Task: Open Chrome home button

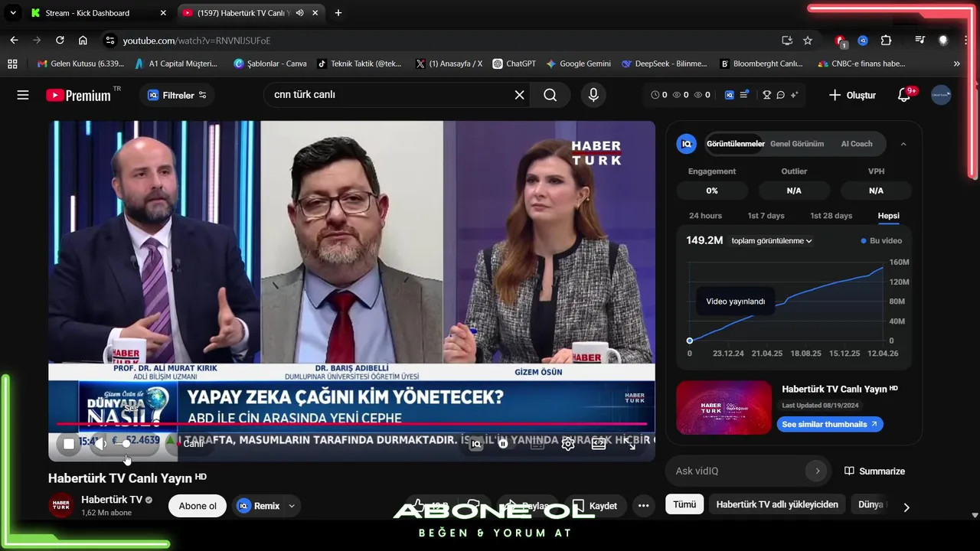Action: click(x=83, y=40)
